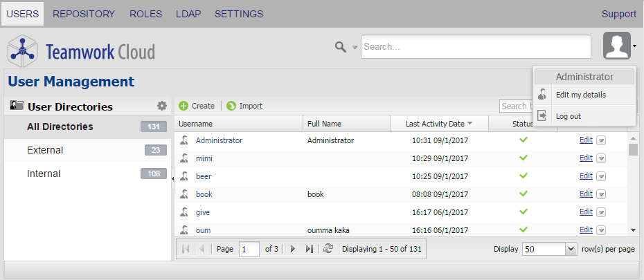Jump to last page of users
Viewport: 644px width, 280px height.
(x=310, y=249)
